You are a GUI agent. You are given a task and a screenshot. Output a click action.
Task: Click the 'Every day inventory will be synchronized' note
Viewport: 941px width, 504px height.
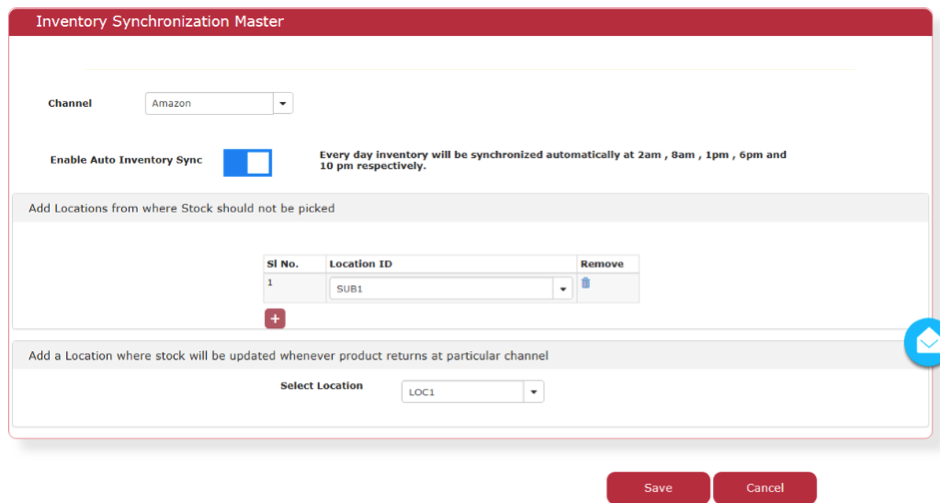(553, 160)
